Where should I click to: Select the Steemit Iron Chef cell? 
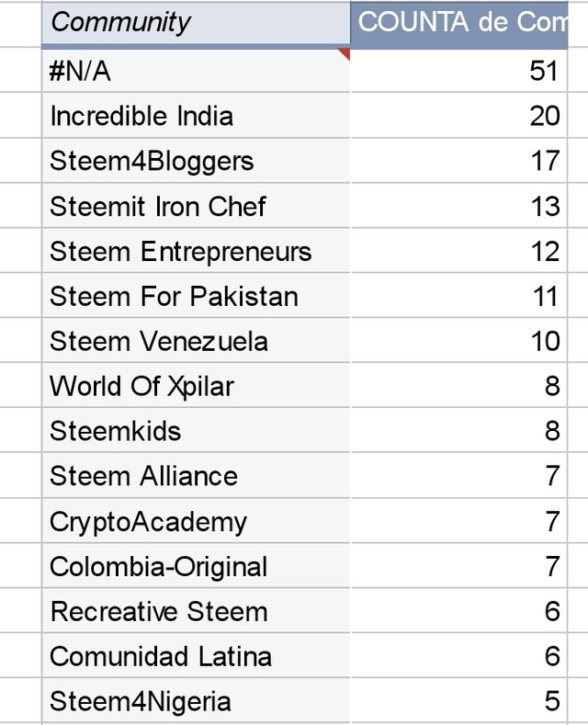click(195, 207)
